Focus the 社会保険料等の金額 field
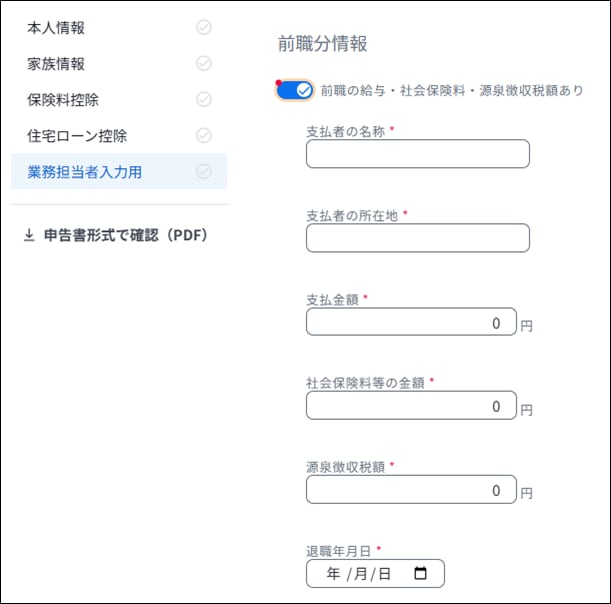 (411, 406)
